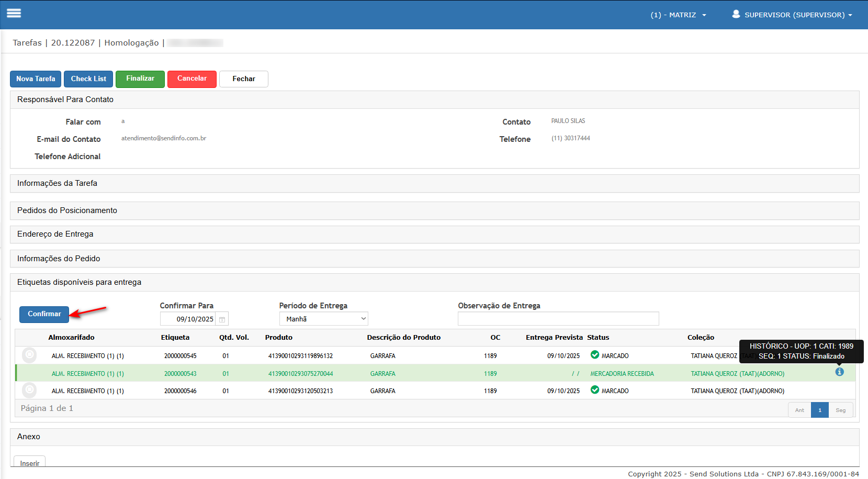Viewport: 868px width, 479px height.
Task: Go to page 1 in pagination
Action: 819,410
